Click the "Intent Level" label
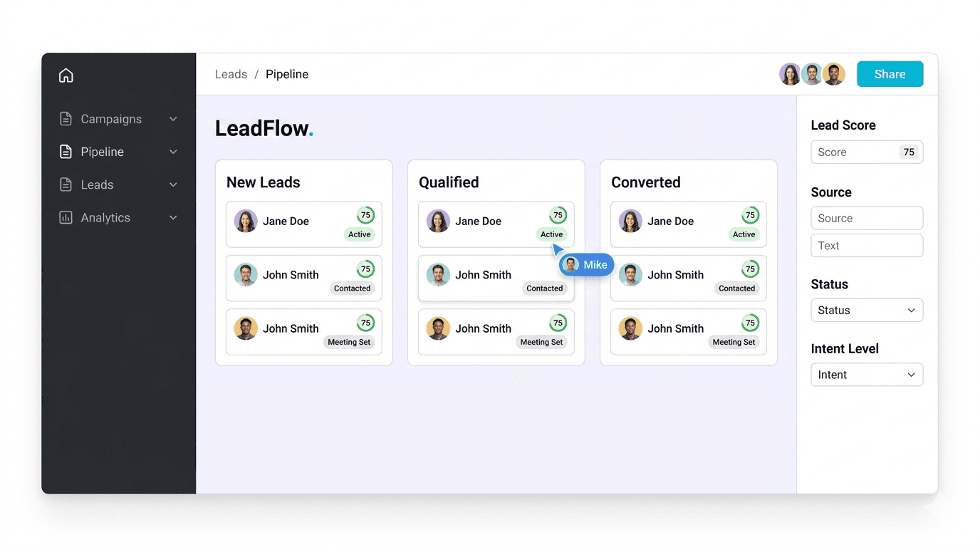Image resolution: width=980 pixels, height=547 pixels. [845, 349]
